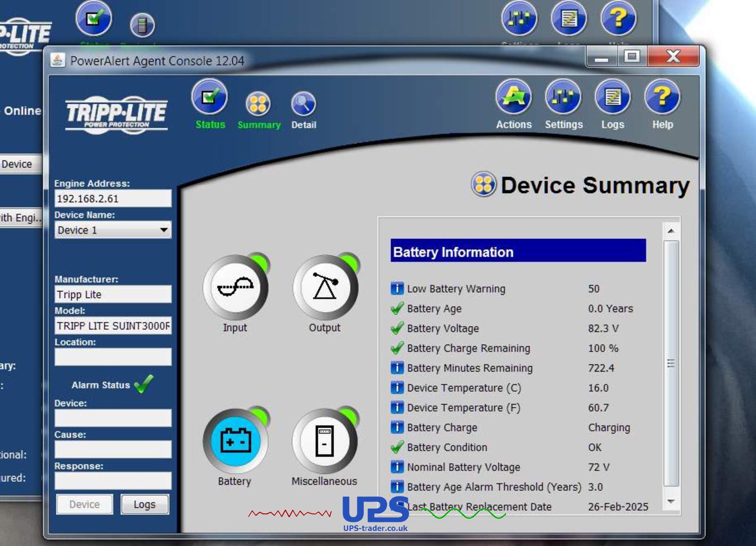Click the Java icon in the title bar
This screenshot has height=546, width=756.
58,60
